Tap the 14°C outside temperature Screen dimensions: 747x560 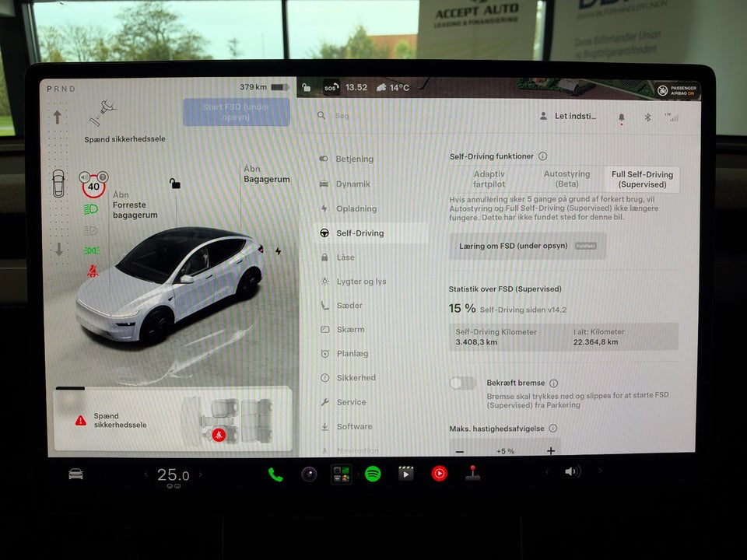click(x=393, y=88)
